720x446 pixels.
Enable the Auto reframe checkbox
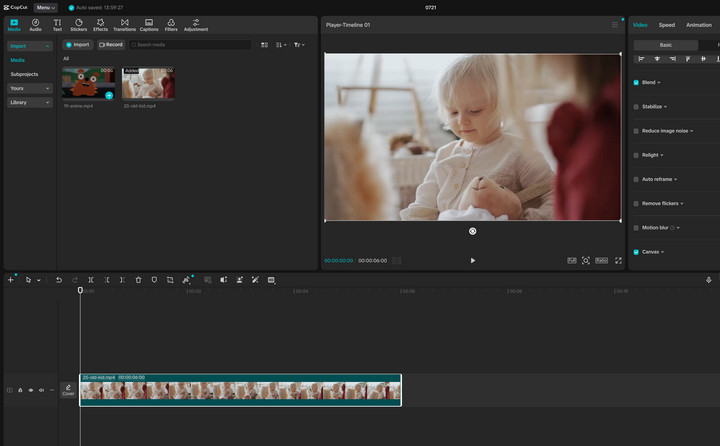point(636,179)
